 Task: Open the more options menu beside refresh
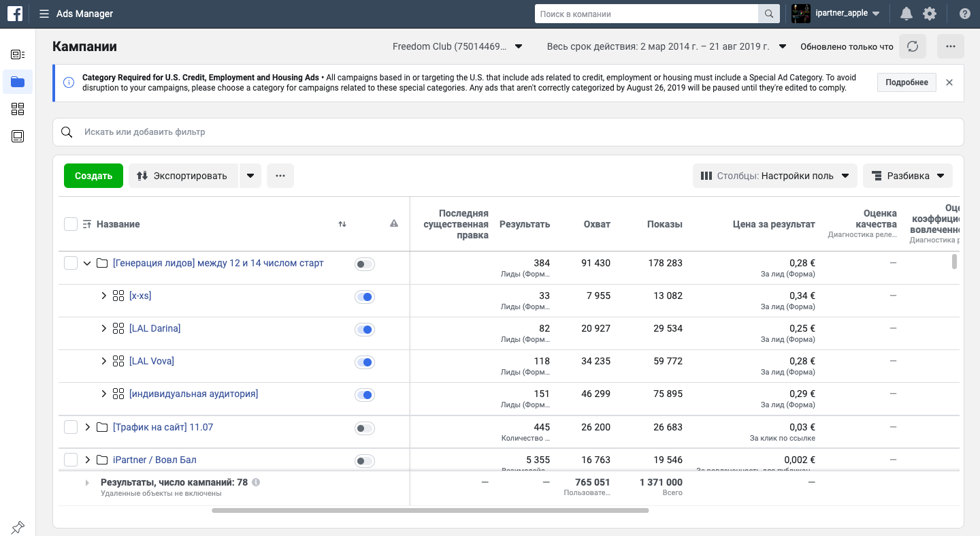(951, 46)
